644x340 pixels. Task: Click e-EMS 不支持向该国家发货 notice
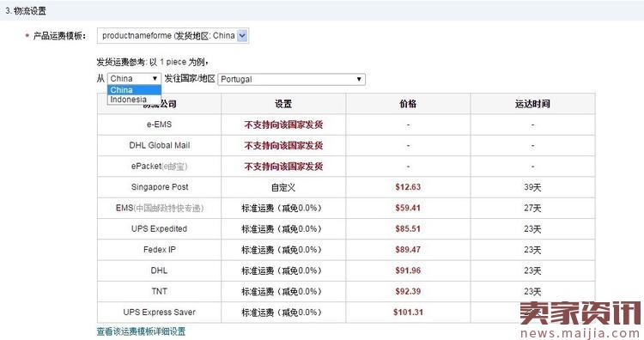point(283,124)
